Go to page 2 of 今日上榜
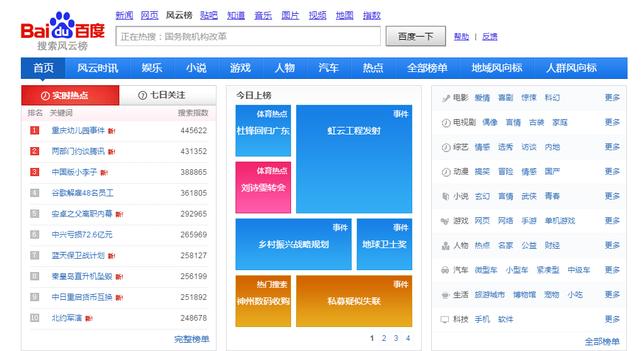Screen dimensions: 644x351 [384, 338]
